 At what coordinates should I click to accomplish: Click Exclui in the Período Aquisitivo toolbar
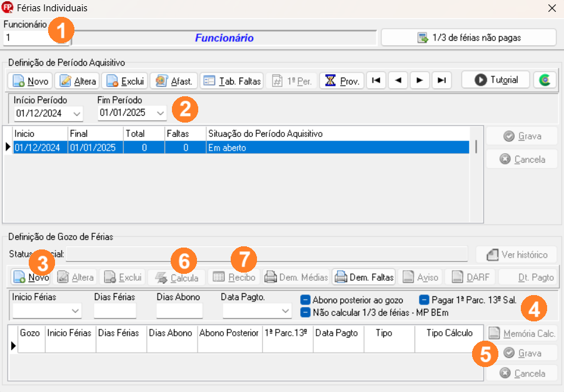tap(125, 81)
